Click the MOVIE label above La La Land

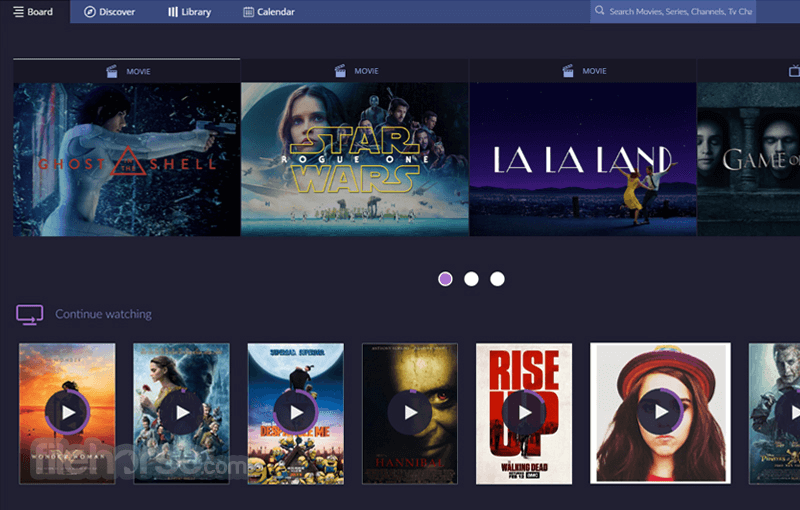(594, 71)
